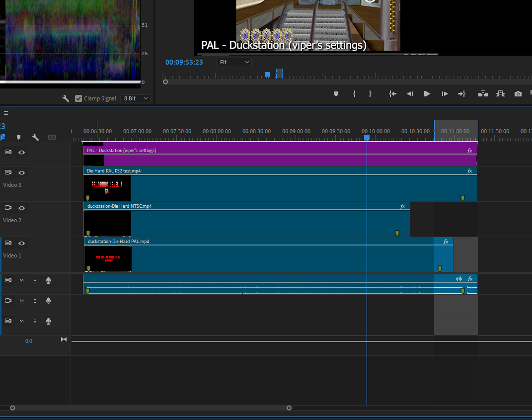Open the 8 Bit depth dropdown
The height and width of the screenshot is (420, 532).
[136, 98]
